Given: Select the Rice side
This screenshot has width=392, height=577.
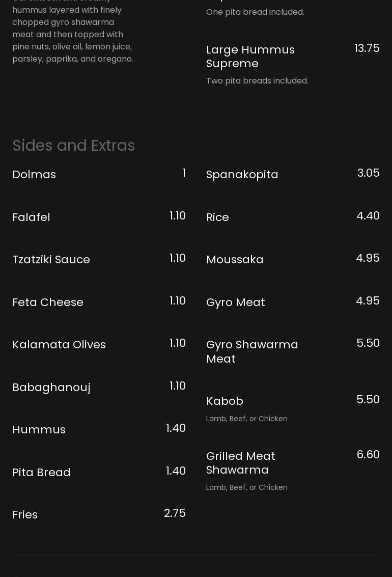Looking at the screenshot, I should pyautogui.click(x=217, y=217).
